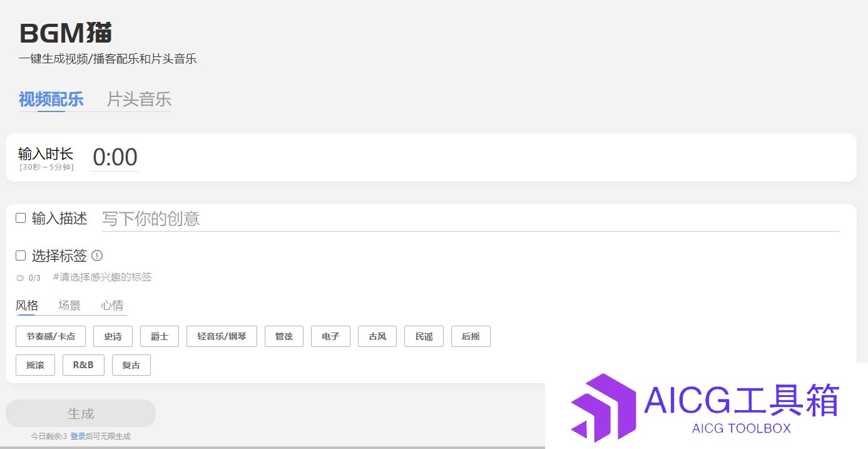The image size is (868, 449).
Task: Select the 节奏感/卡点 style tag
Action: pos(51,336)
